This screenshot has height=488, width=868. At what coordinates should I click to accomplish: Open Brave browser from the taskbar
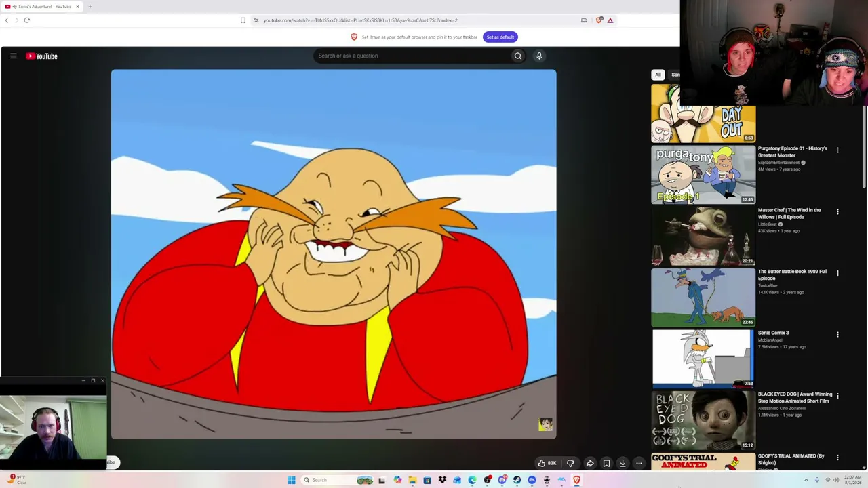point(576,480)
